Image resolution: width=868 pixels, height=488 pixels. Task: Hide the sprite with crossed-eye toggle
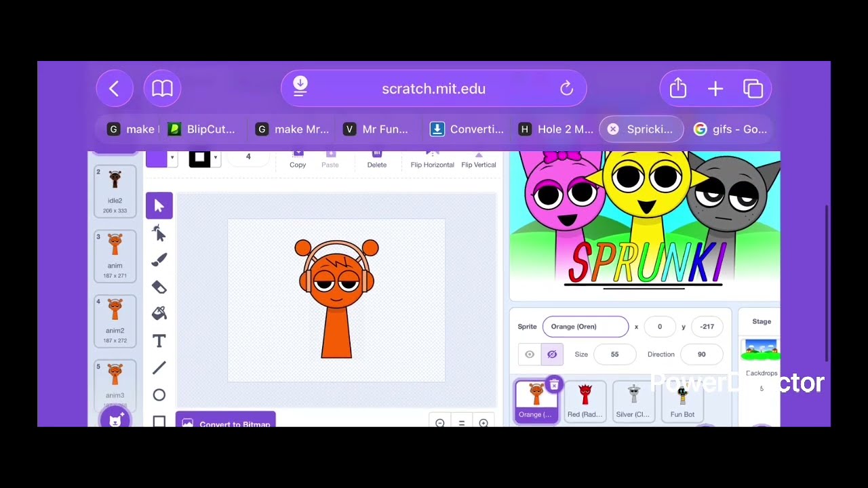pos(552,354)
